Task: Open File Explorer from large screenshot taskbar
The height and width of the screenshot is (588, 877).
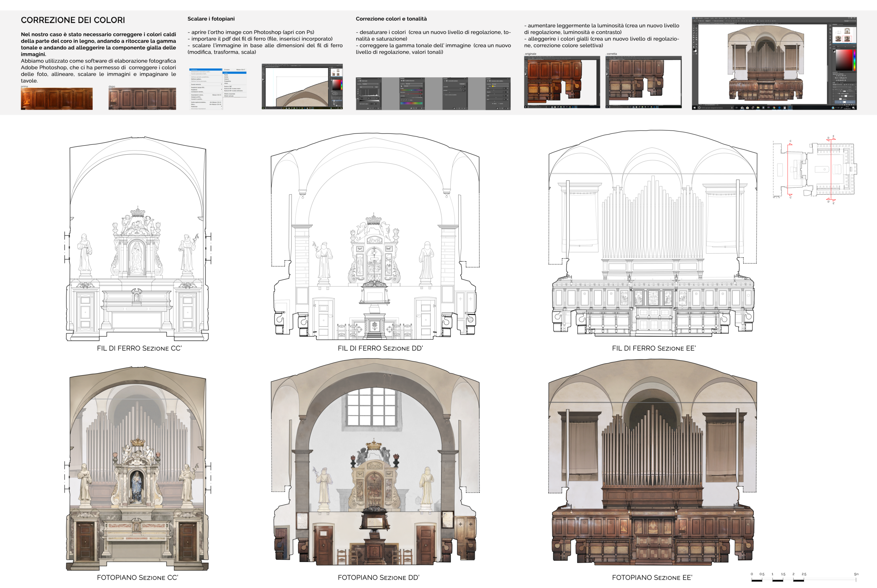Action: (x=758, y=107)
